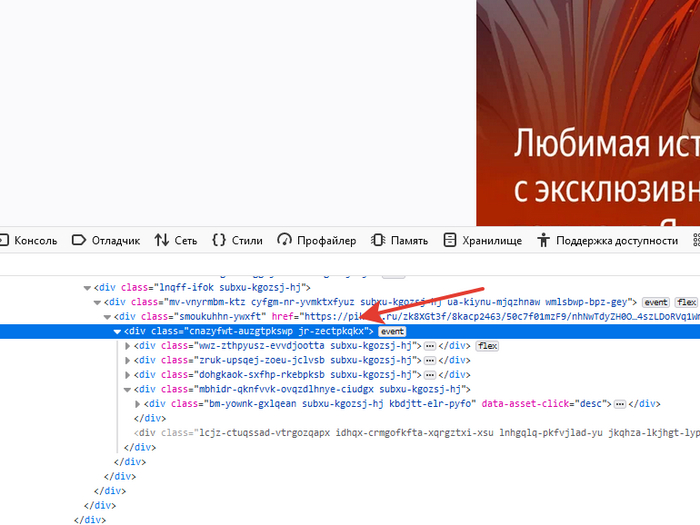700x525 pixels.
Task: Click the Память chip icon
Action: pos(378,240)
